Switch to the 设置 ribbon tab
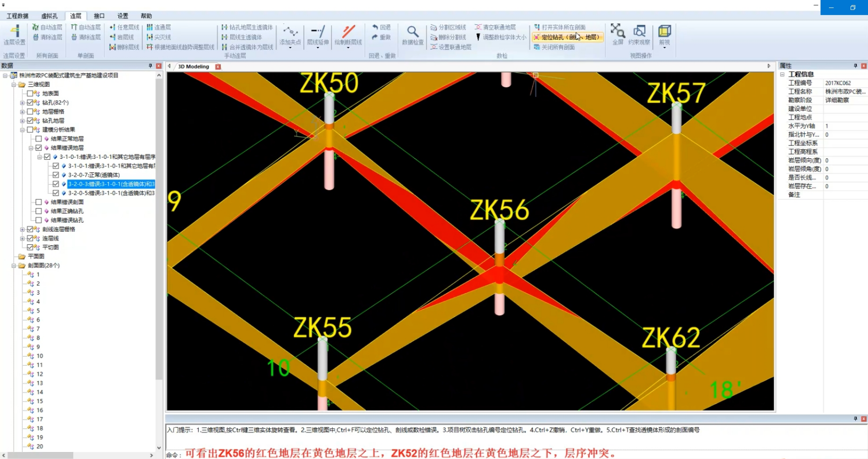The height and width of the screenshot is (459, 868). 122,16
